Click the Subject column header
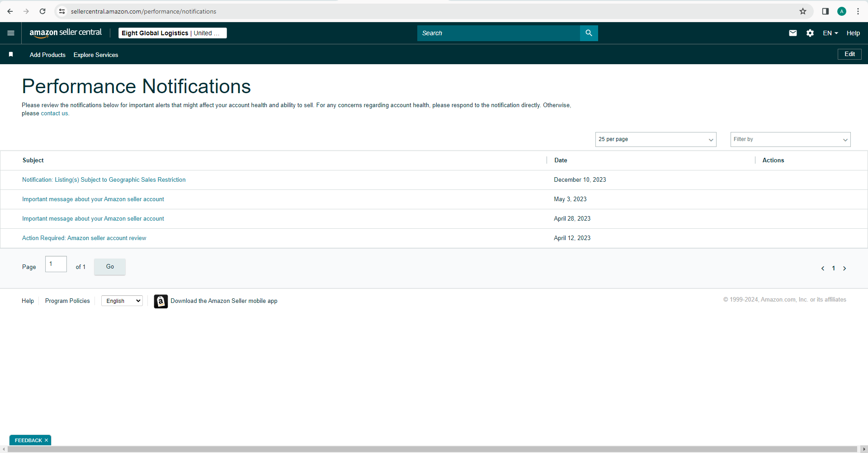The image size is (868, 453). click(x=33, y=160)
